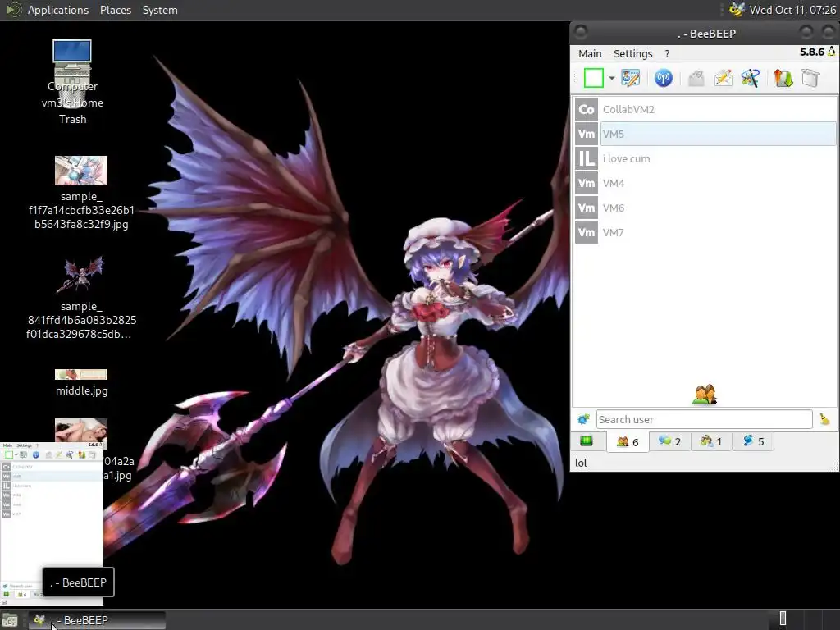Switch to the green grid tab
This screenshot has height=630, width=840.
click(587, 441)
